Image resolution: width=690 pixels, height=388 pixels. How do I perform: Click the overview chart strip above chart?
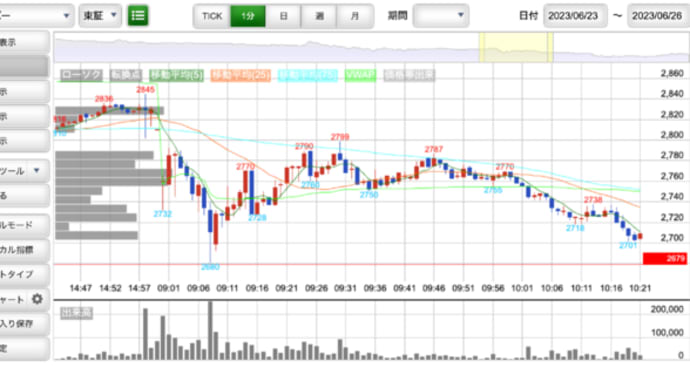372,48
